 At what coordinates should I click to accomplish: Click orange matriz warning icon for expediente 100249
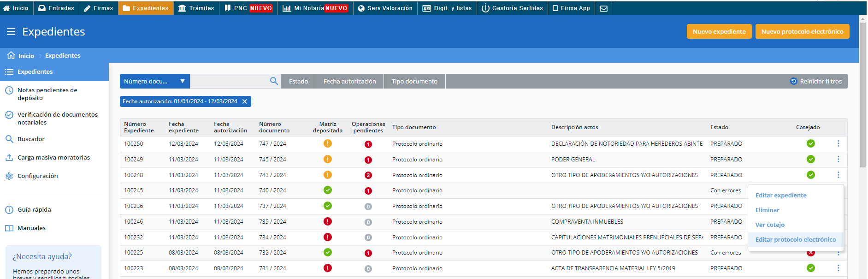click(x=327, y=160)
